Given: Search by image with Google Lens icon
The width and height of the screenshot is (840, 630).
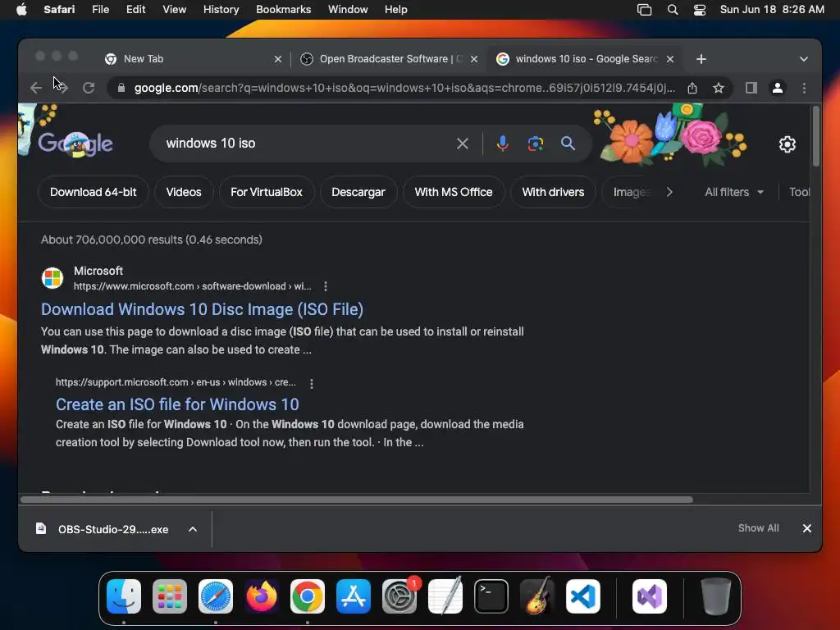Looking at the screenshot, I should [535, 144].
